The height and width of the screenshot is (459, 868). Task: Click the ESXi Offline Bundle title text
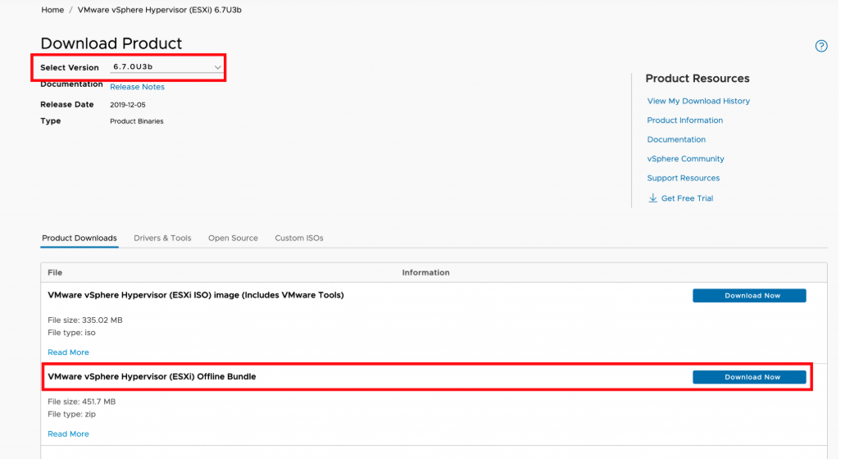tap(152, 376)
